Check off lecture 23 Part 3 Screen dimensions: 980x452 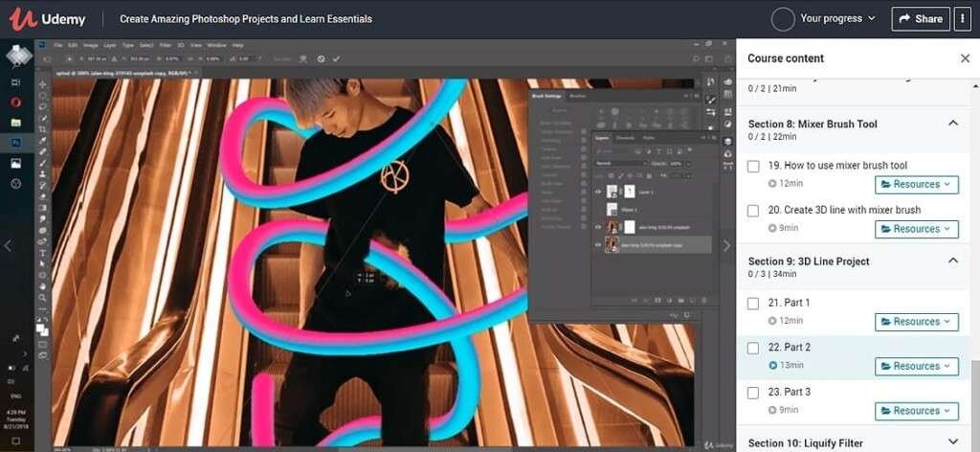coord(753,393)
